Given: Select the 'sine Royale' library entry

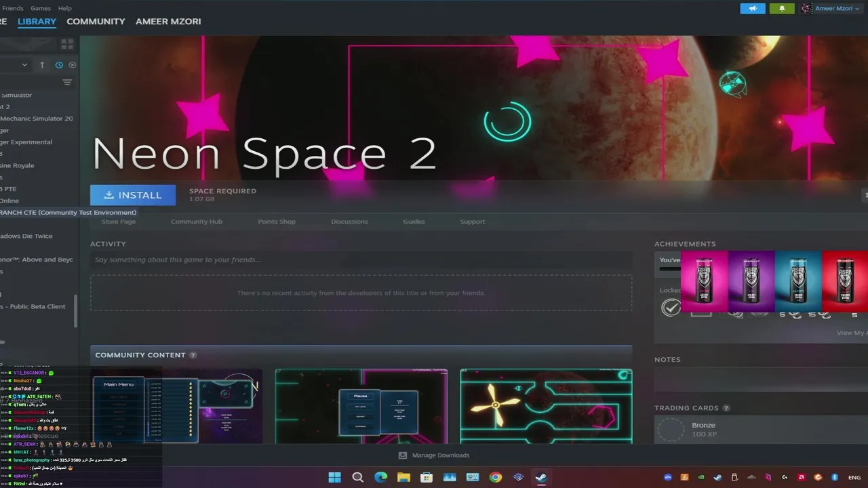Looking at the screenshot, I should [18, 165].
